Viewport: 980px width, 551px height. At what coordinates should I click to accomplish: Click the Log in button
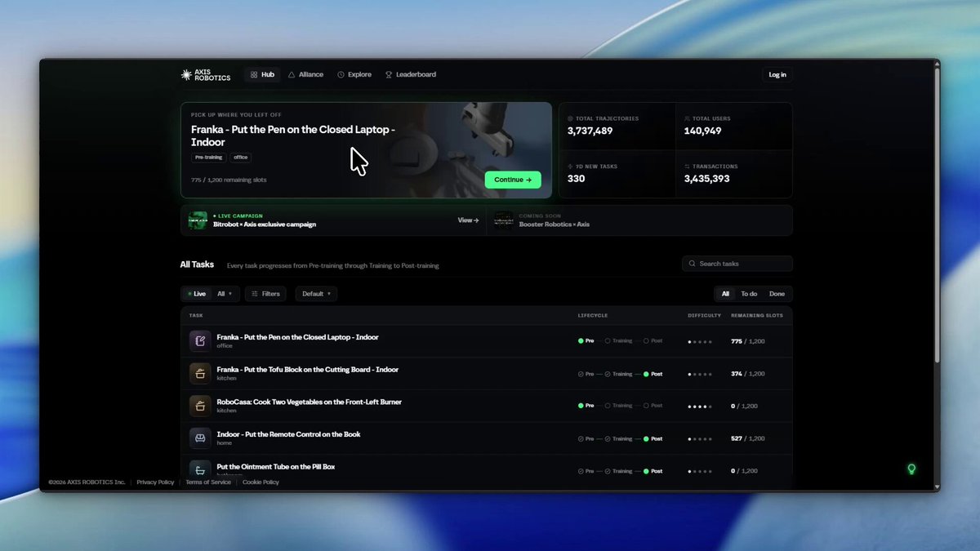(777, 74)
